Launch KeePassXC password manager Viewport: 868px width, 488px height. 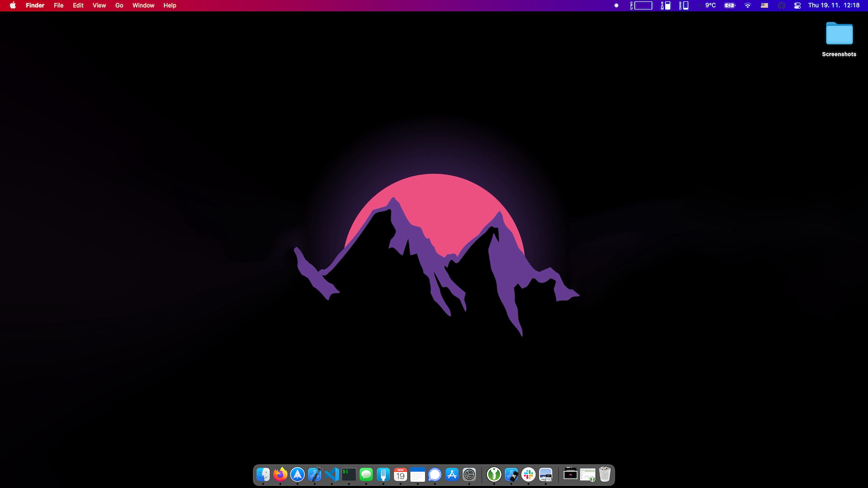[x=493, y=474]
